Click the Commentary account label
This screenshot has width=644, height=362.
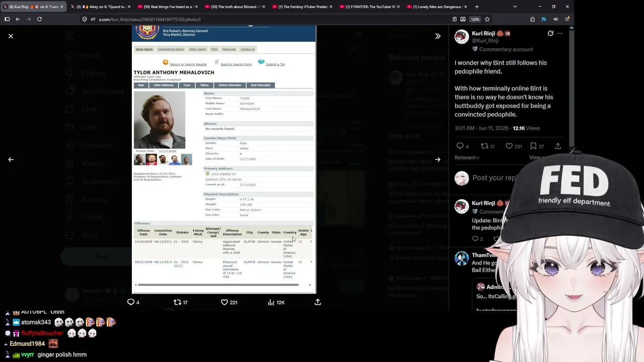[506, 49]
